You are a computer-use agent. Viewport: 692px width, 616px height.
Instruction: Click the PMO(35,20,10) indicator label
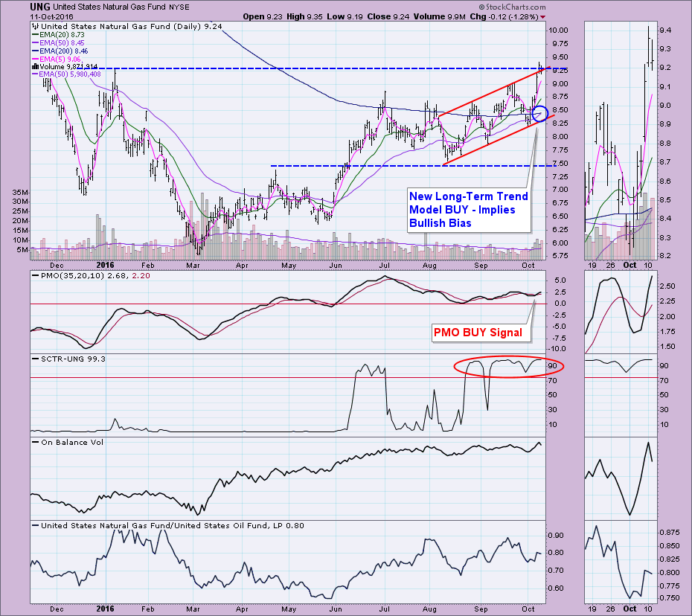(x=91, y=275)
